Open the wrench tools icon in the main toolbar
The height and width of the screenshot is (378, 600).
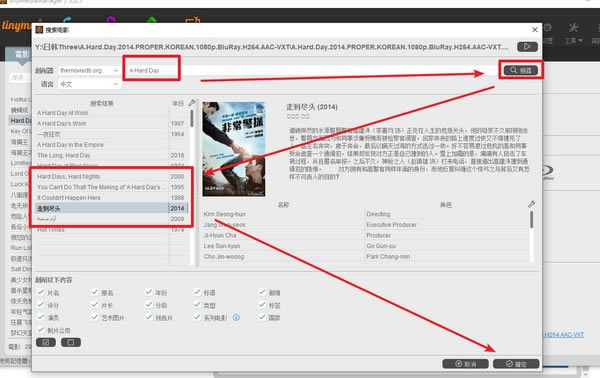(x=573, y=28)
